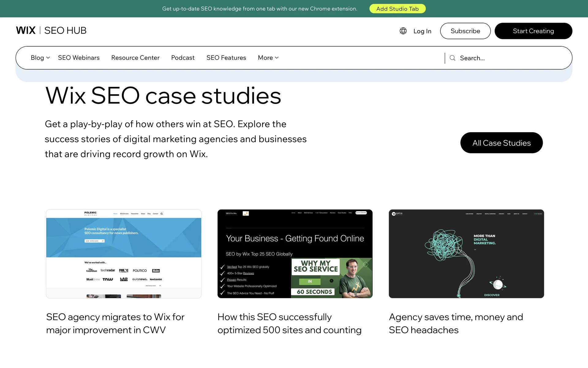Click the magnifier search icon
This screenshot has height=368, width=588.
[x=452, y=58]
